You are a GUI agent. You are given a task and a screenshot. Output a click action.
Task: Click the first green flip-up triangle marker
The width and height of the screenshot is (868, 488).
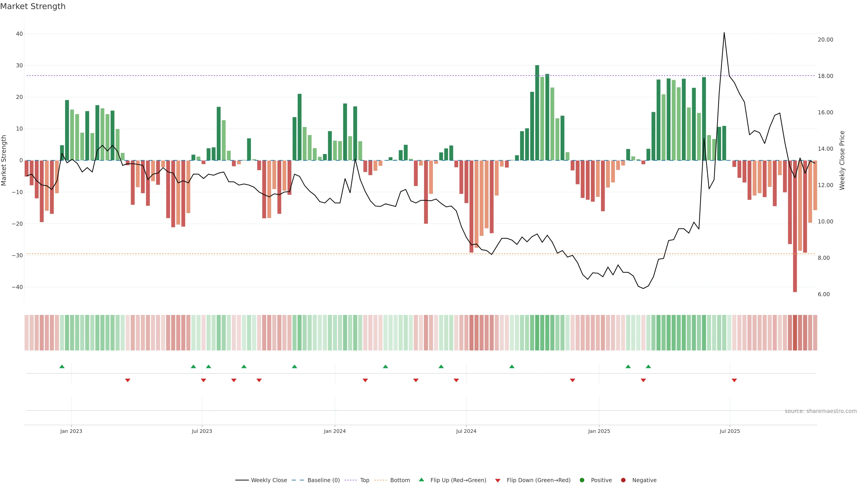tap(62, 366)
